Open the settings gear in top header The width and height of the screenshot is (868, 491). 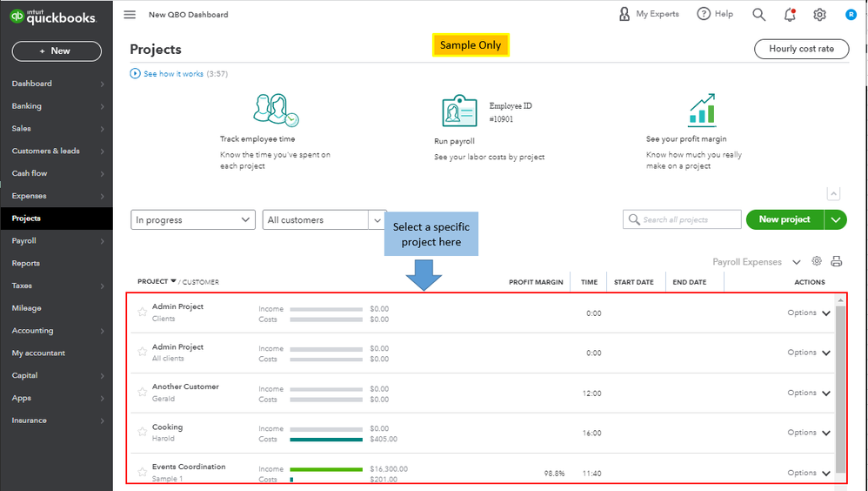pos(819,15)
